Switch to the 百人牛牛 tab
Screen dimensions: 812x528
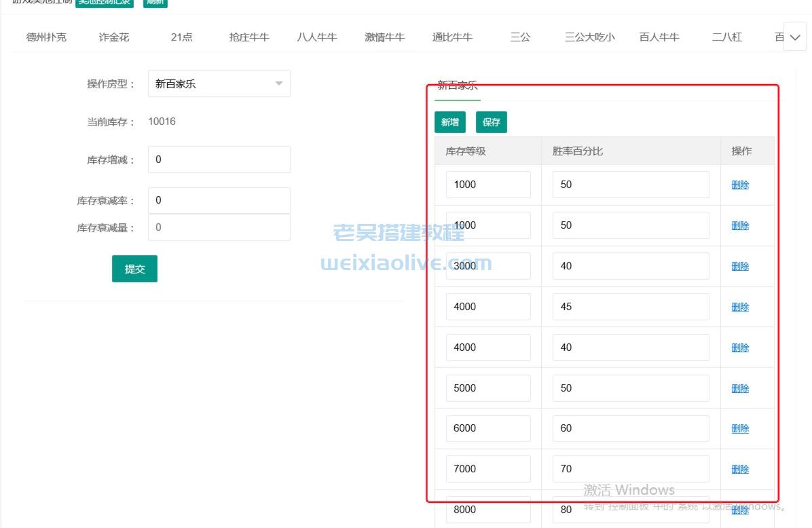pos(658,37)
